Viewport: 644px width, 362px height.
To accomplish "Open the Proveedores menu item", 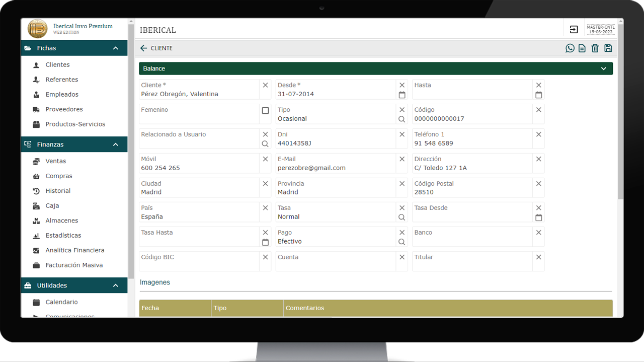I will click(64, 109).
